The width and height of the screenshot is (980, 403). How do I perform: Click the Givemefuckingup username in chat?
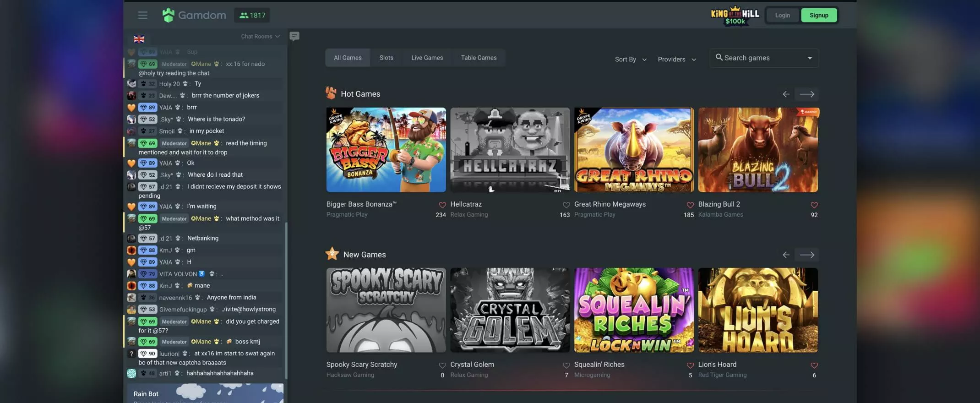tap(183, 310)
